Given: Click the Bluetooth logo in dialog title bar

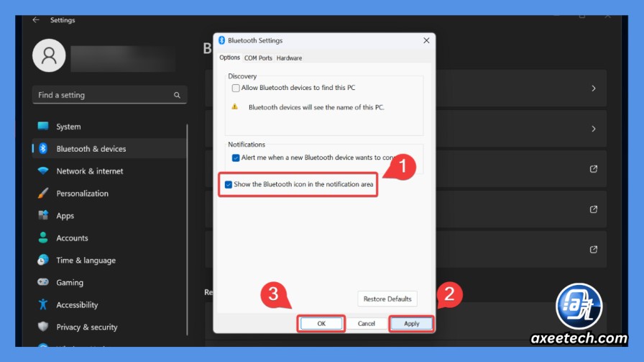Looking at the screenshot, I should tap(222, 40).
